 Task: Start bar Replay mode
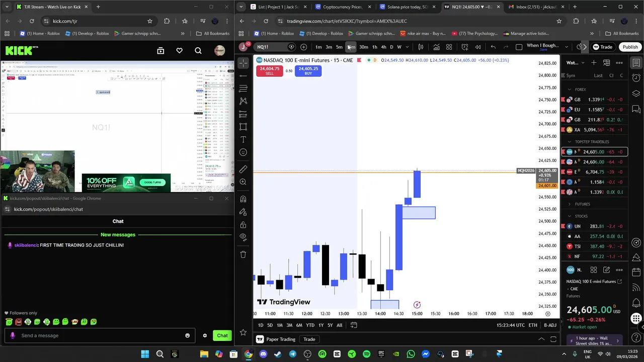pyautogui.click(x=477, y=47)
